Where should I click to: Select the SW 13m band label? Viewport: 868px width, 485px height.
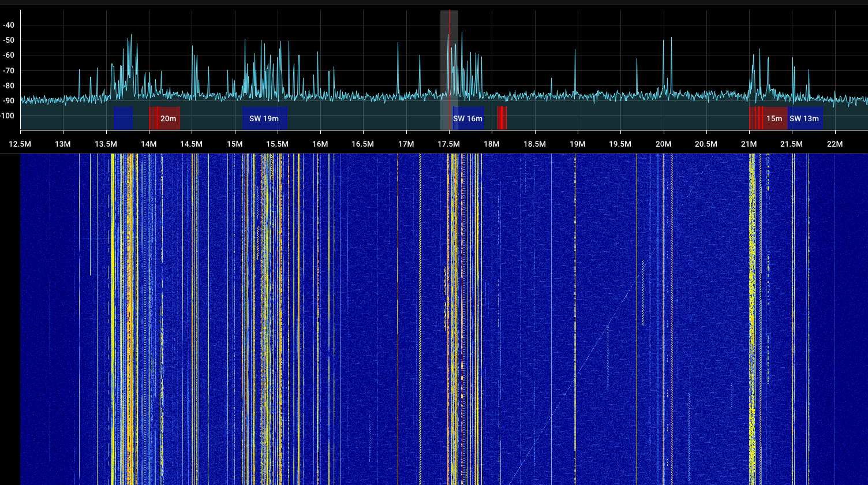pyautogui.click(x=805, y=118)
